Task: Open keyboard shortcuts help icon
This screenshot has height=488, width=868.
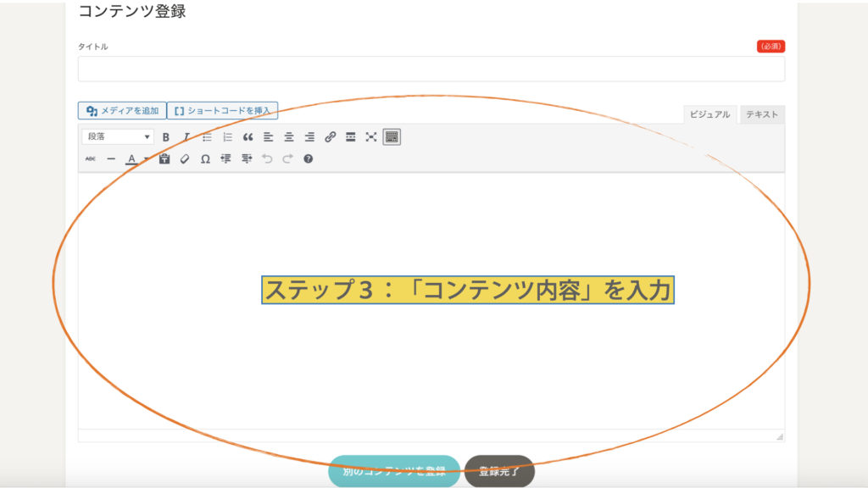Action: 309,158
